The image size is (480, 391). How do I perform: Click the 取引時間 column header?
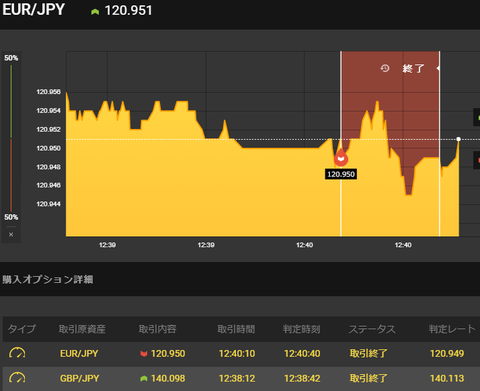(236, 329)
